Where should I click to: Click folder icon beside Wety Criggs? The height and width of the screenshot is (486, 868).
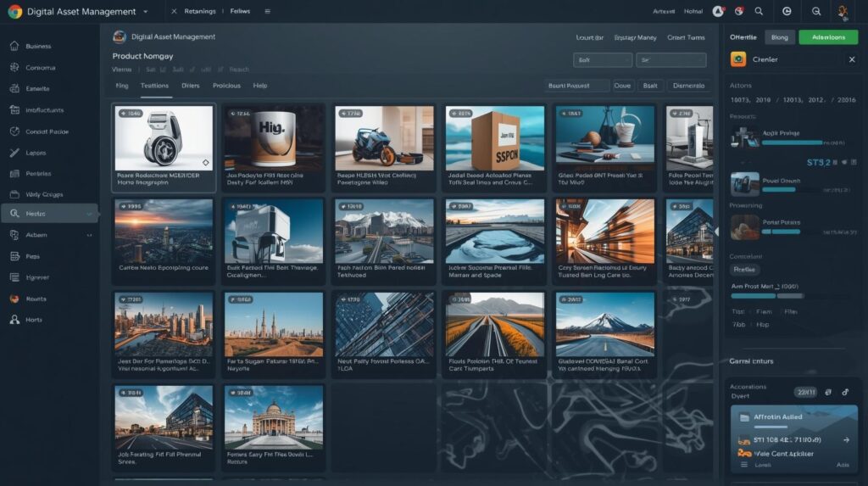[x=14, y=194]
